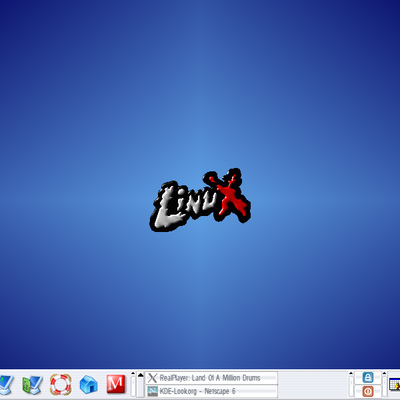Launch the lifebuoy Help Center icon
400x400 pixels.
click(x=61, y=384)
